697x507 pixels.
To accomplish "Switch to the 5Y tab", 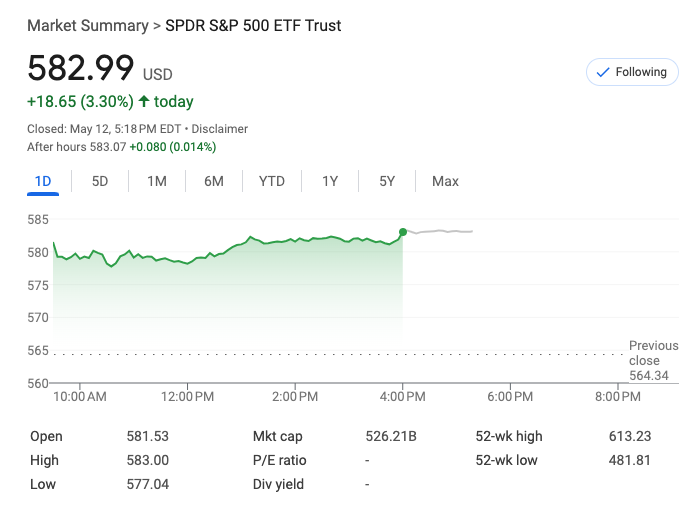I will [x=387, y=181].
